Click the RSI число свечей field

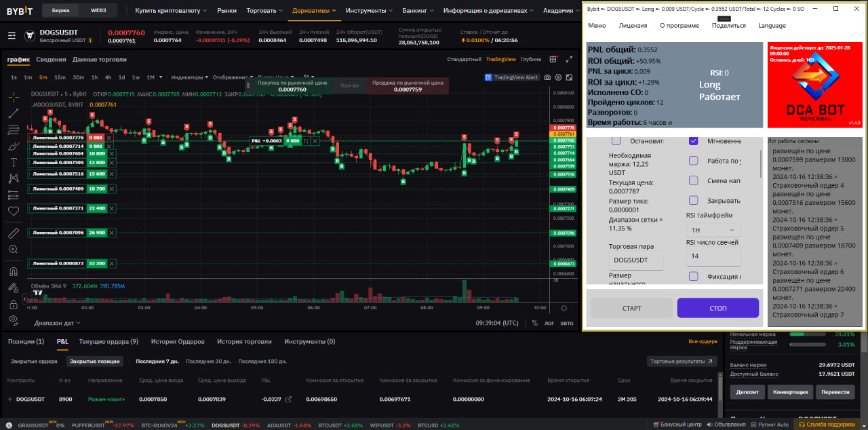pos(713,256)
